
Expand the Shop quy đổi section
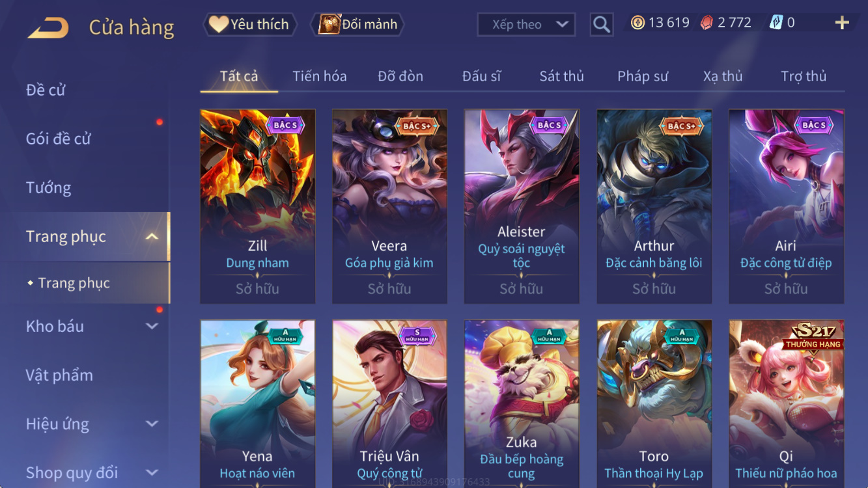(152, 472)
